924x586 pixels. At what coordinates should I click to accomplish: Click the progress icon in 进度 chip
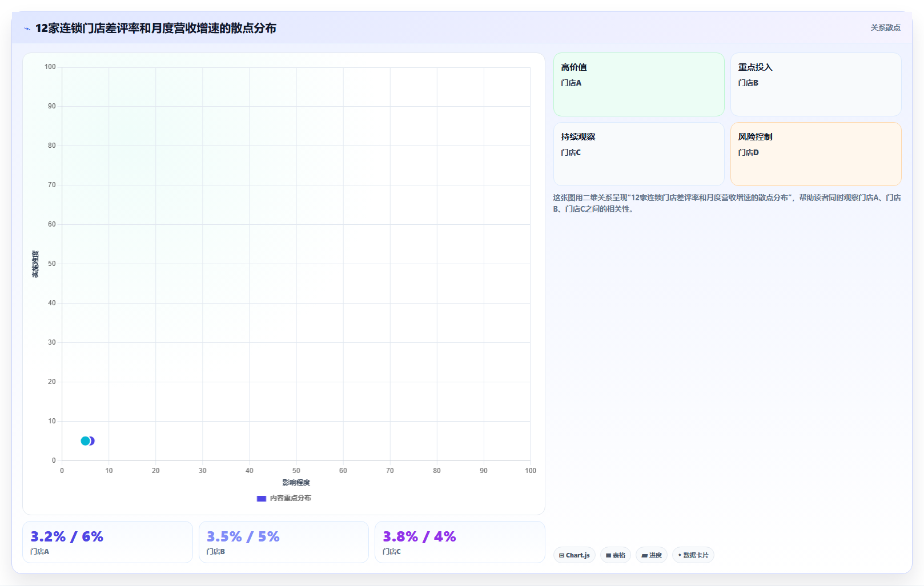[644, 555]
